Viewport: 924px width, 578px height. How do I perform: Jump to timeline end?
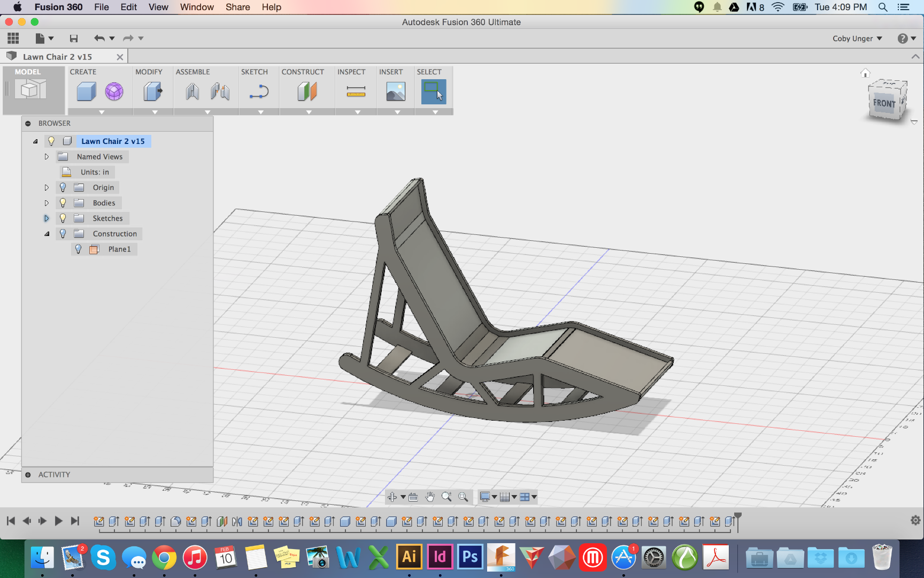pos(75,521)
